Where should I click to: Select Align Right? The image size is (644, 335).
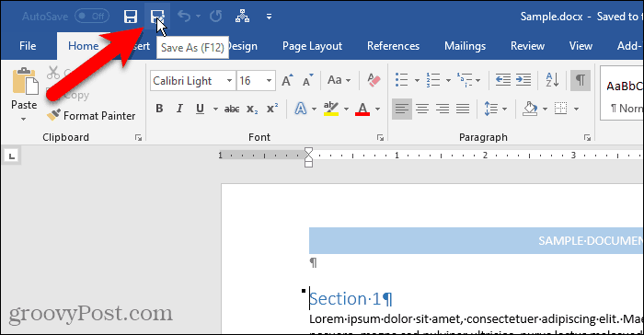point(443,109)
